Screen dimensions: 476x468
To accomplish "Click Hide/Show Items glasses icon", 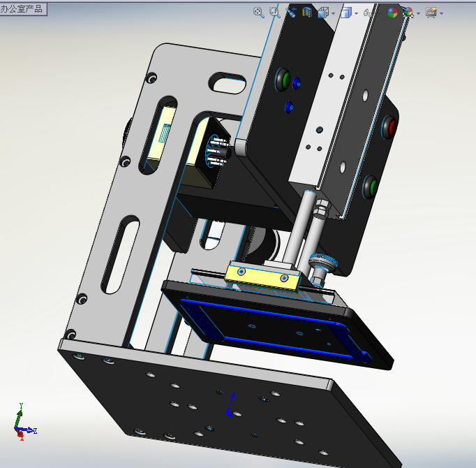I will pyautogui.click(x=369, y=13).
